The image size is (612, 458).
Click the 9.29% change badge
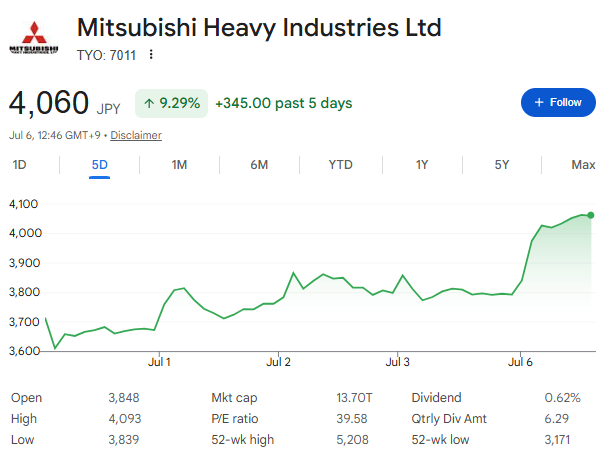pos(171,103)
